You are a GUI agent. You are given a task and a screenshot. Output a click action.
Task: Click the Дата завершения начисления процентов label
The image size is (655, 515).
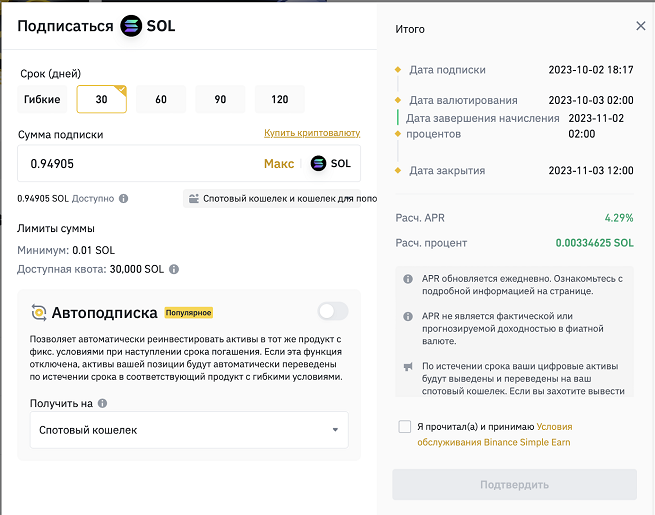[x=482, y=126]
